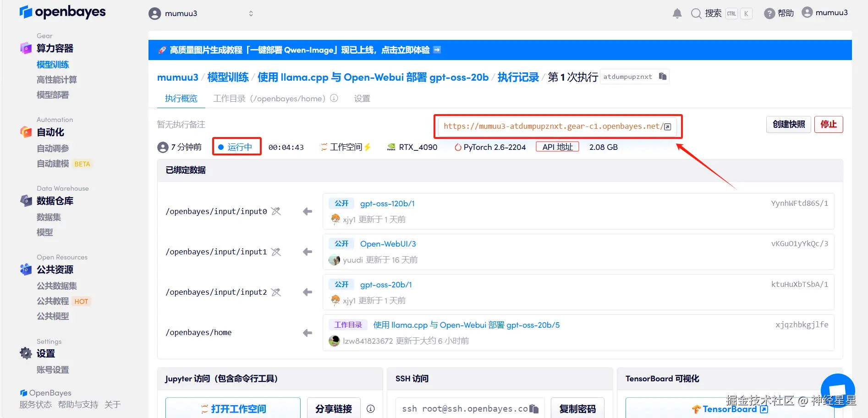Unbind data at /openbayes/input/input0

(276, 211)
